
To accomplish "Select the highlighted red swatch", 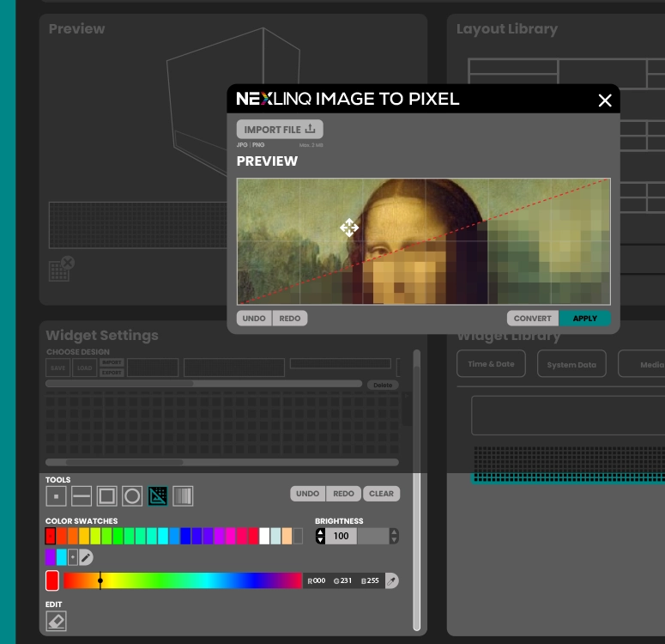I will pos(51,536).
